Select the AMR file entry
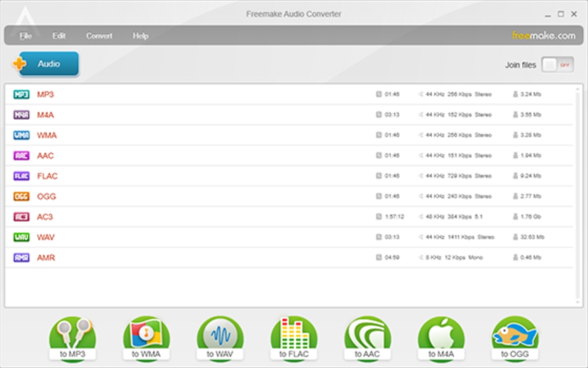The height and width of the screenshot is (368, 588). (46, 258)
